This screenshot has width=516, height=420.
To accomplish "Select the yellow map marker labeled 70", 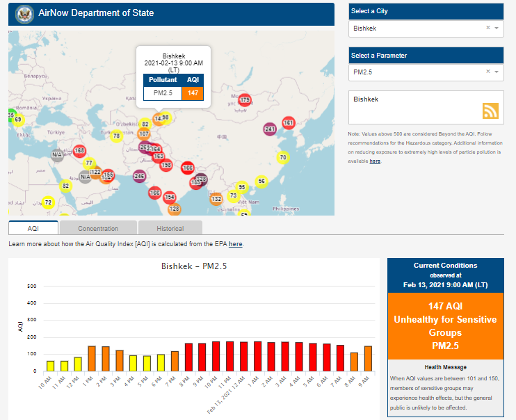I will (282, 158).
